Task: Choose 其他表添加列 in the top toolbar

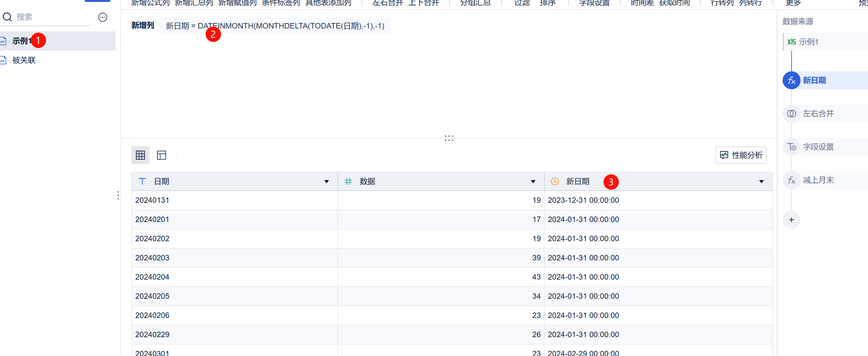Action: click(x=328, y=3)
